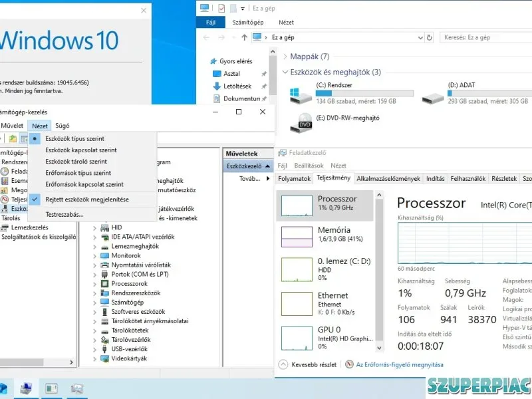Select the Ethernet performance entry

[x=327, y=303]
